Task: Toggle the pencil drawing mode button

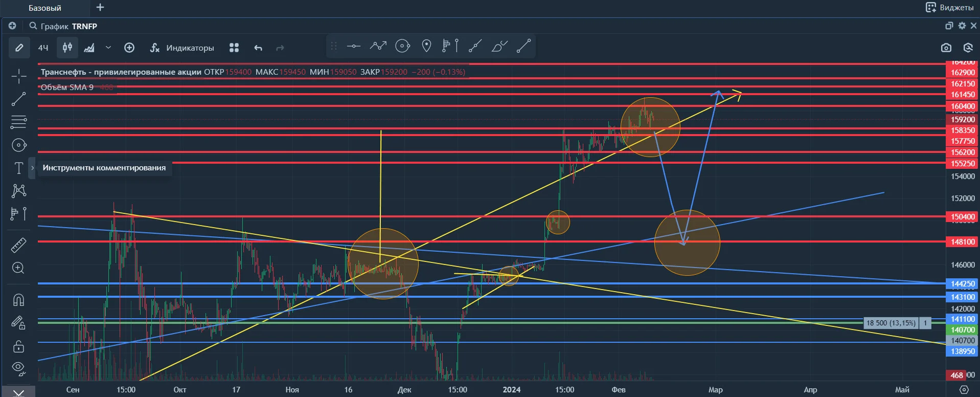Action: (19, 48)
